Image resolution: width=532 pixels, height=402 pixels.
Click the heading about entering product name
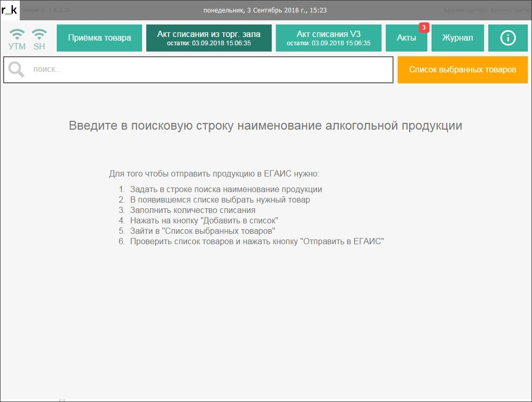click(x=265, y=126)
